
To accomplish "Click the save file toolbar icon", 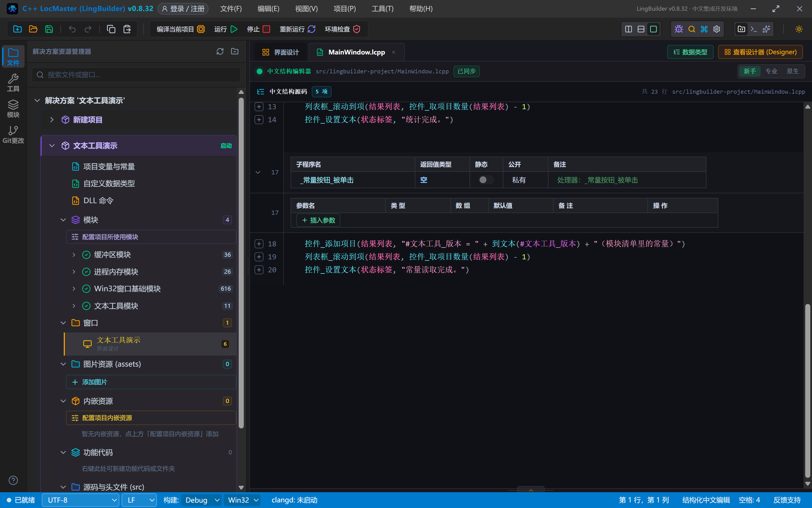I will click(49, 29).
